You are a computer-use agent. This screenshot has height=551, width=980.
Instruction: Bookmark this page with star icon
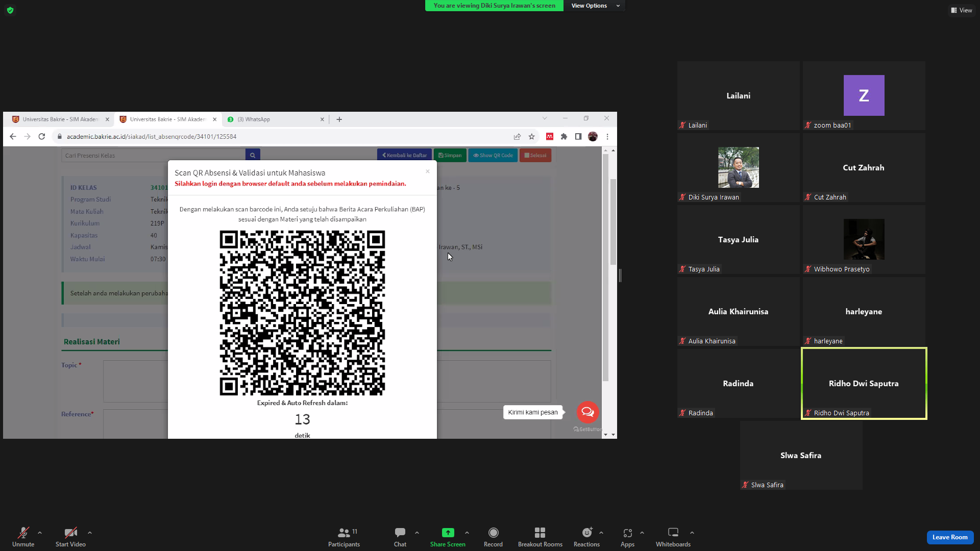click(532, 137)
